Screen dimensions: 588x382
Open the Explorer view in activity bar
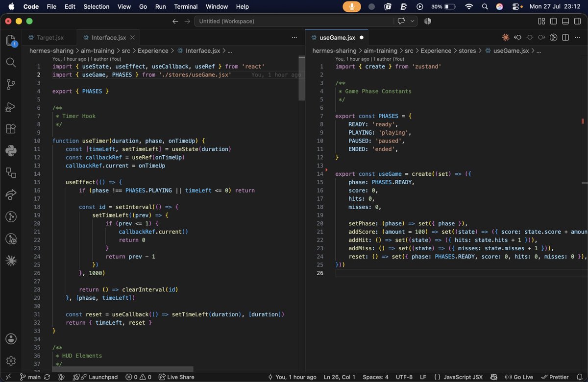[11, 41]
